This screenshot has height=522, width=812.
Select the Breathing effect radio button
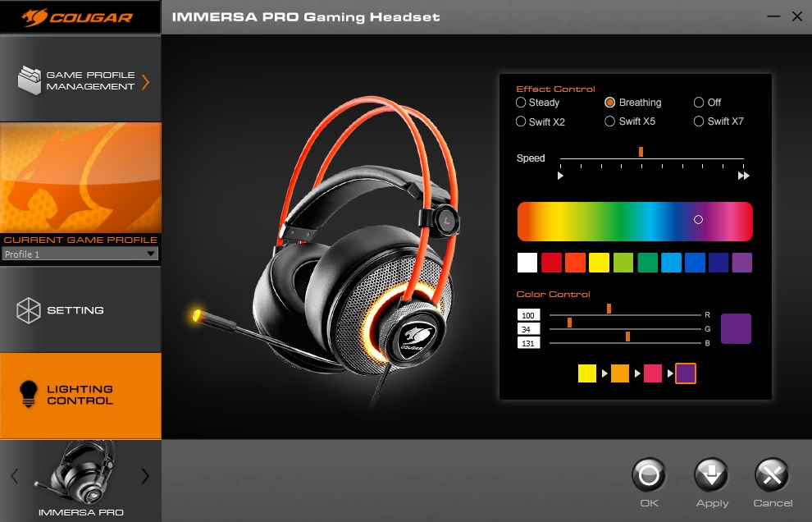tap(610, 103)
